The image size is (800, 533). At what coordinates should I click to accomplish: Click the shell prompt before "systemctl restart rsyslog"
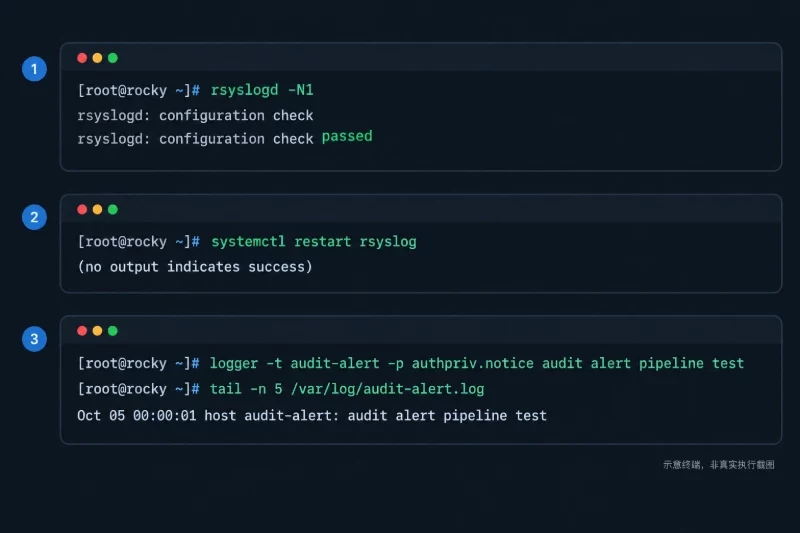point(139,241)
